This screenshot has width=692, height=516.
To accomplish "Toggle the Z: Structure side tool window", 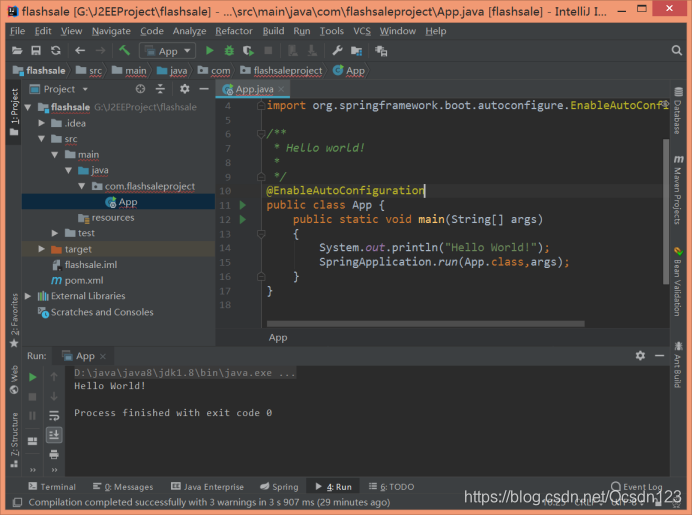I will (x=15, y=440).
